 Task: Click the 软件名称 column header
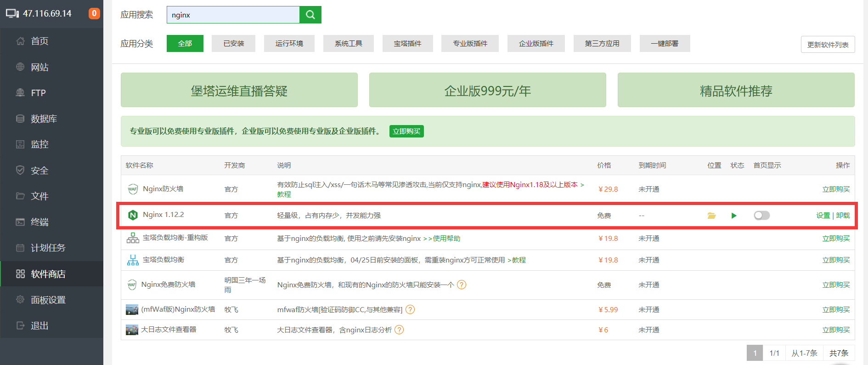[140, 165]
